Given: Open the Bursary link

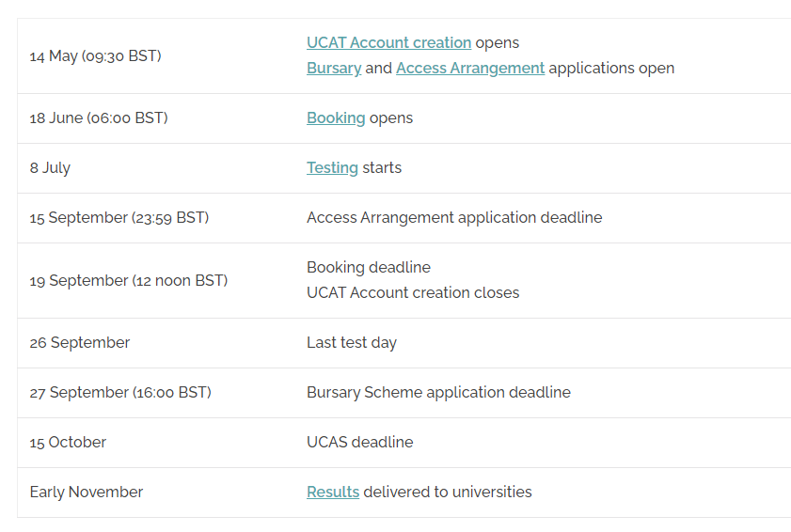Looking at the screenshot, I should 334,68.
